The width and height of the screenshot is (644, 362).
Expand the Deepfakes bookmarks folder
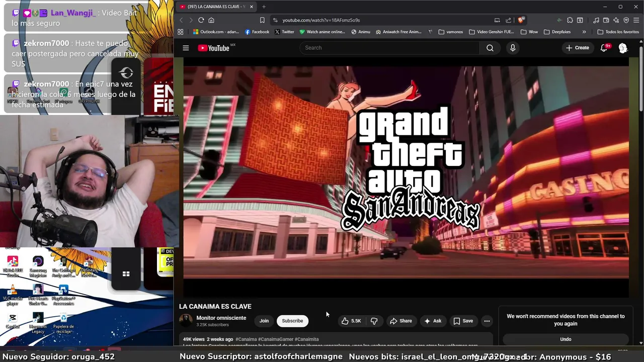coord(557,32)
